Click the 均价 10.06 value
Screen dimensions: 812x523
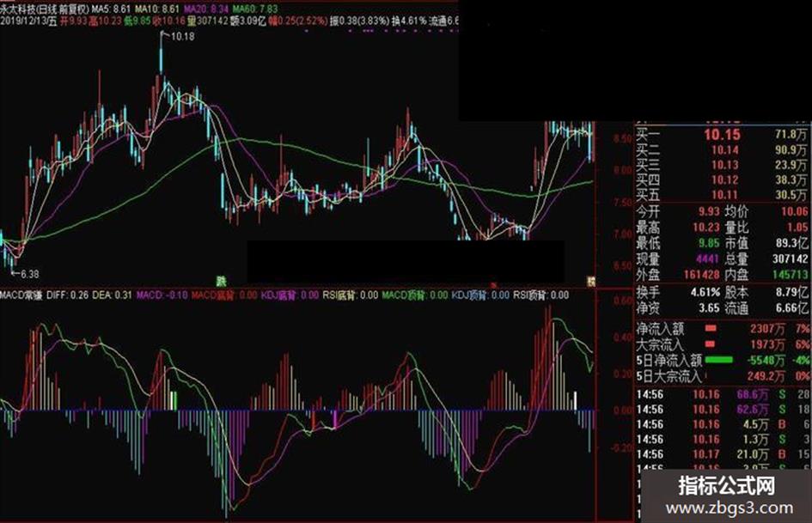coord(795,211)
